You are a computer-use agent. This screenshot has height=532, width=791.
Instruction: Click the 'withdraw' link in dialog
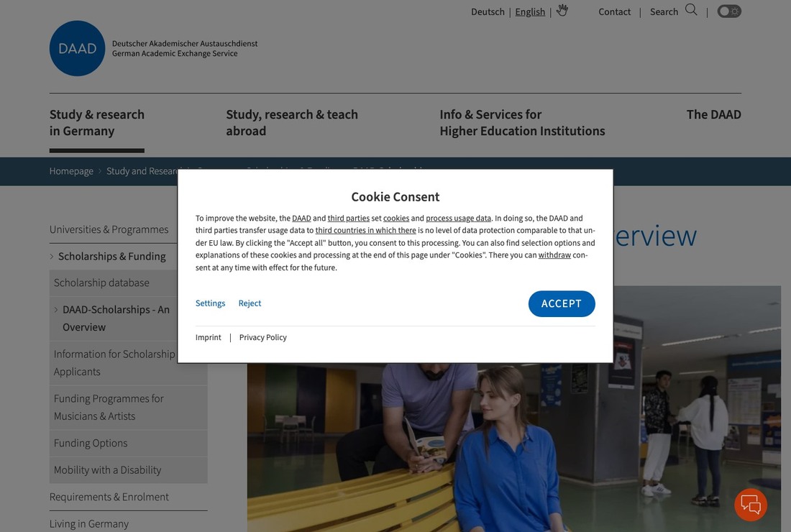pyautogui.click(x=554, y=255)
